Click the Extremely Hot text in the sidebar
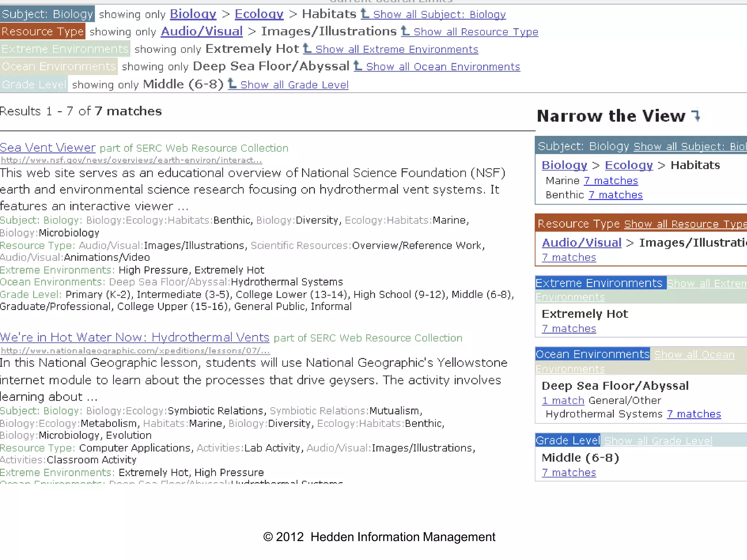 (x=585, y=314)
